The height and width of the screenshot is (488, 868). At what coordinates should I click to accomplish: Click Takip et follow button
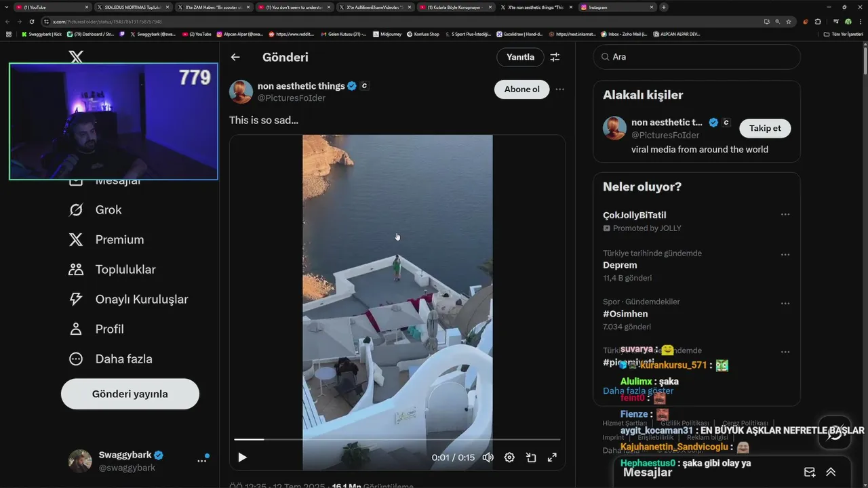(765, 128)
